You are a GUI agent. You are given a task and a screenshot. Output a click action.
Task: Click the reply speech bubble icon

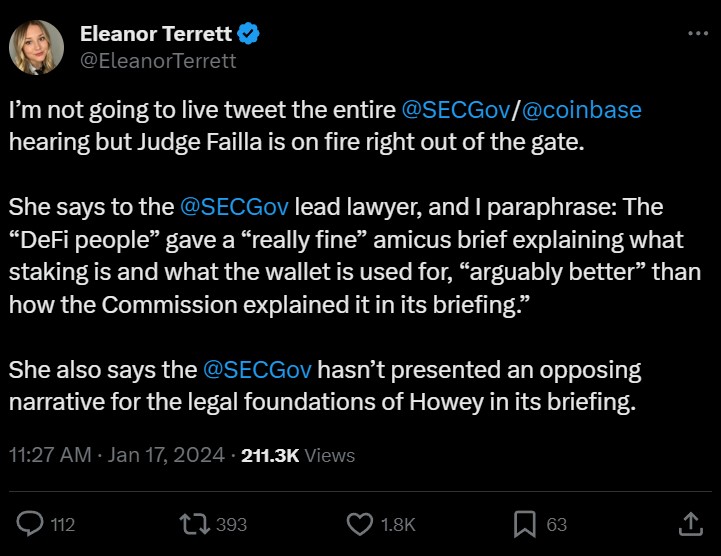pyautogui.click(x=32, y=523)
